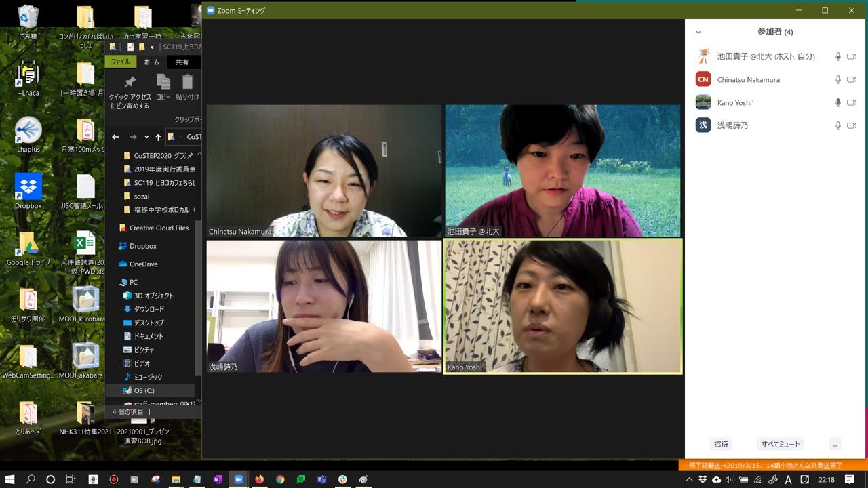Select Lhaplus desktop shortcut
Image resolution: width=868 pixels, height=488 pixels.
coord(28,134)
